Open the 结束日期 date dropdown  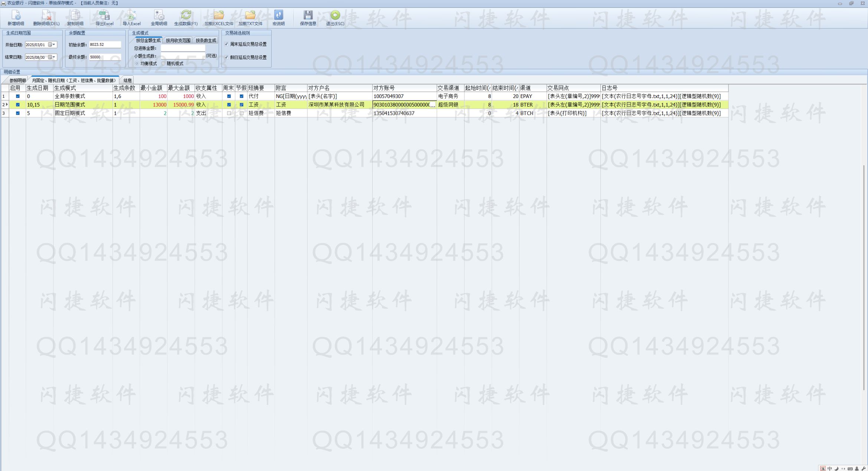54,57
